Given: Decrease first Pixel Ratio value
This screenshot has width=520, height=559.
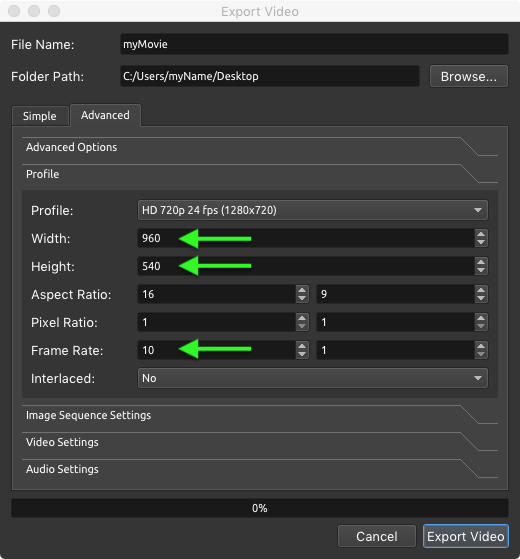Looking at the screenshot, I should [x=302, y=326].
